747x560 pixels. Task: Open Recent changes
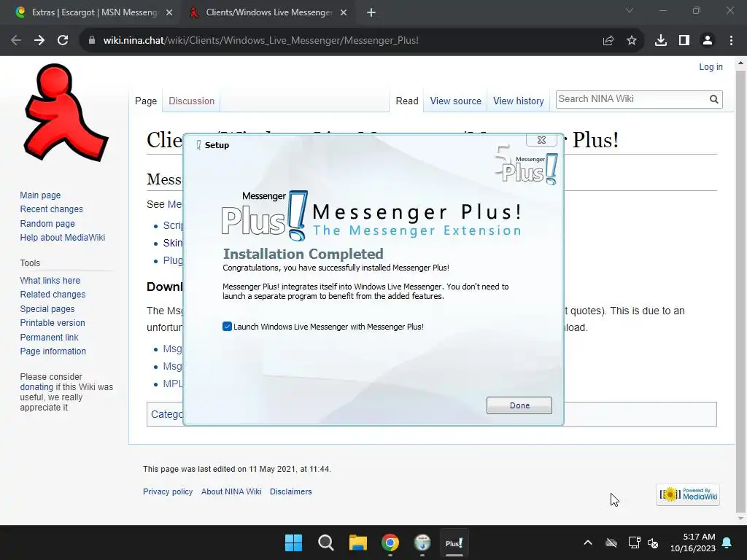tap(52, 209)
